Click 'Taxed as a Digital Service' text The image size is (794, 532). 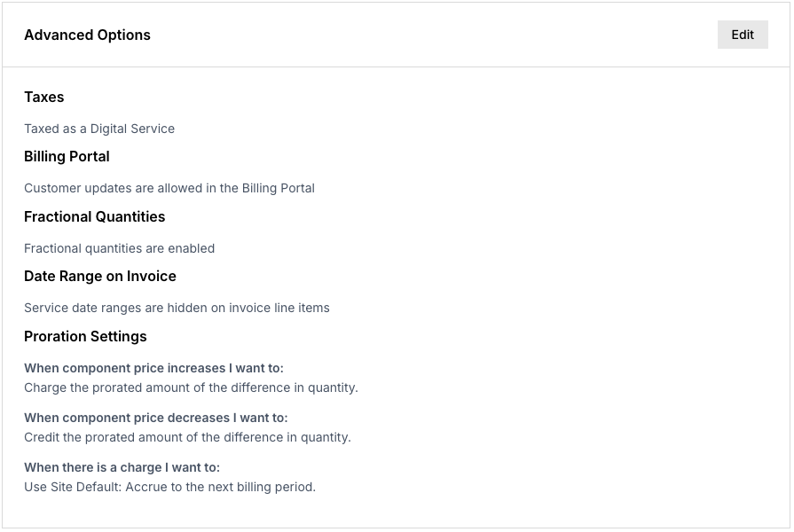click(x=98, y=129)
